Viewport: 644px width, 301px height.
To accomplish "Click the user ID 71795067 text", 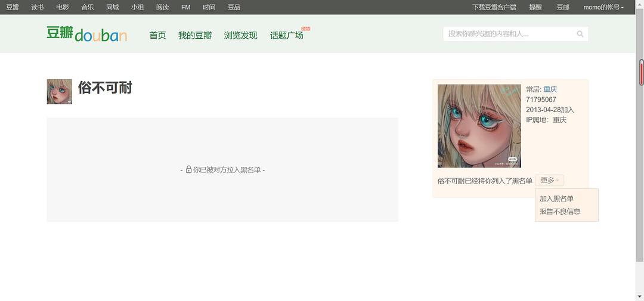I will click(x=541, y=100).
